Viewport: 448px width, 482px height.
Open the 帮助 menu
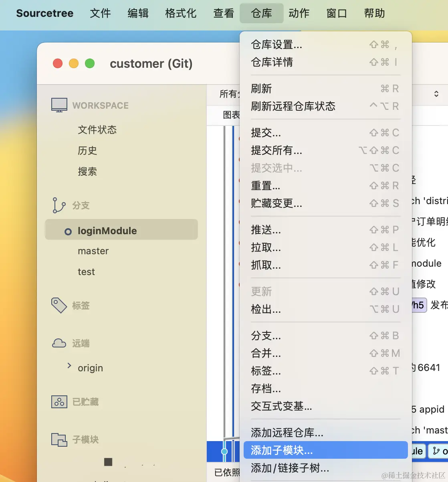(x=374, y=13)
